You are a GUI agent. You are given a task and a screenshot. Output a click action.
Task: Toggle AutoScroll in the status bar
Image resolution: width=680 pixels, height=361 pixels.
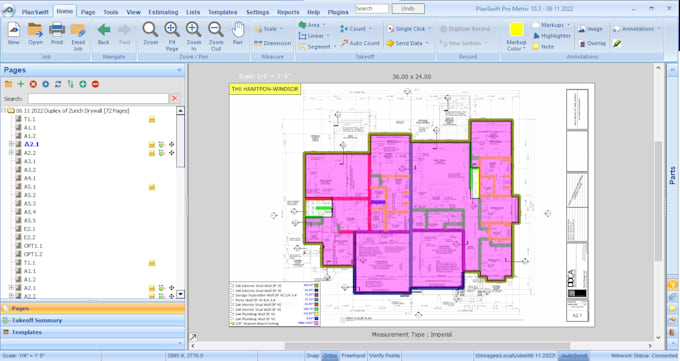pos(575,356)
